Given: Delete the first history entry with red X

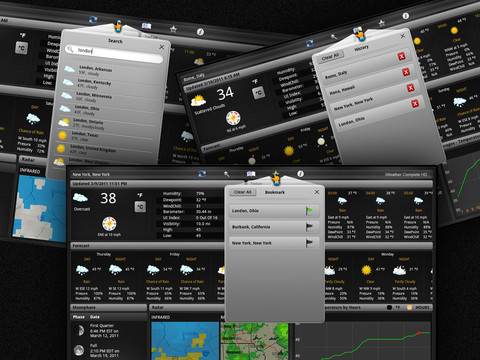Looking at the screenshot, I should click(x=402, y=56).
